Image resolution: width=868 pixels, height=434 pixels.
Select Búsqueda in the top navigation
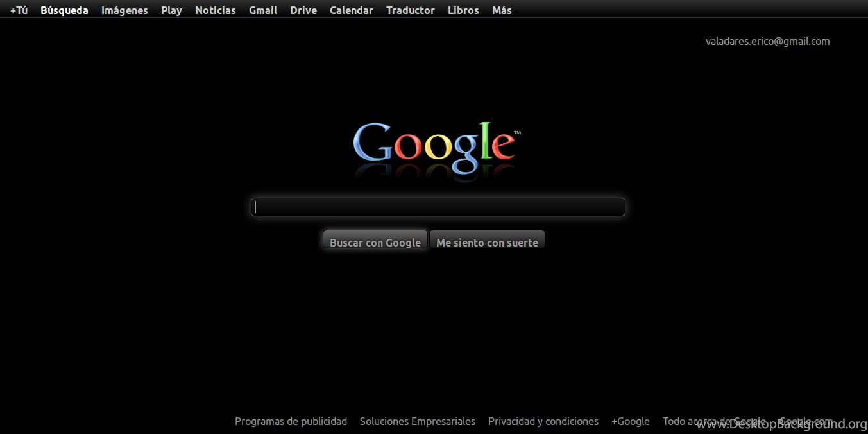coord(64,10)
